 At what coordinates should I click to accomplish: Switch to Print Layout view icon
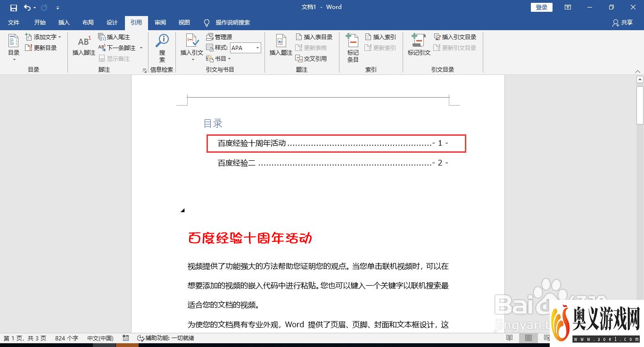[528, 338]
